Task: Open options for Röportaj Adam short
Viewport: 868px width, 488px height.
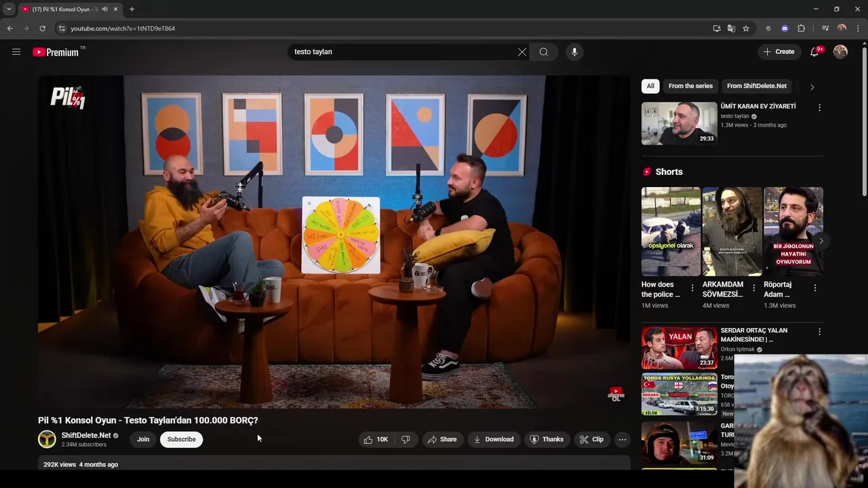Action: click(x=815, y=288)
